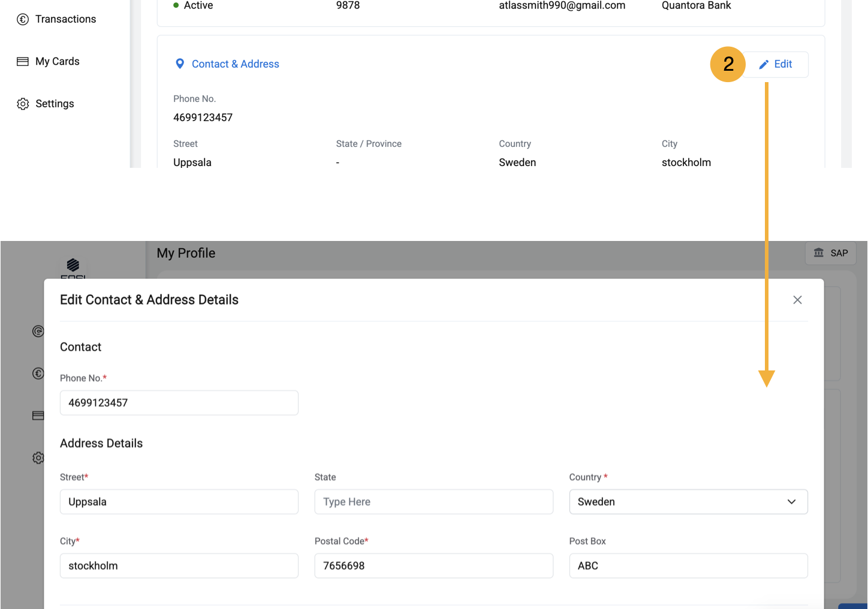Image resolution: width=868 pixels, height=609 pixels.
Task: Focus the Street field containing Uppsala
Action: 179,502
